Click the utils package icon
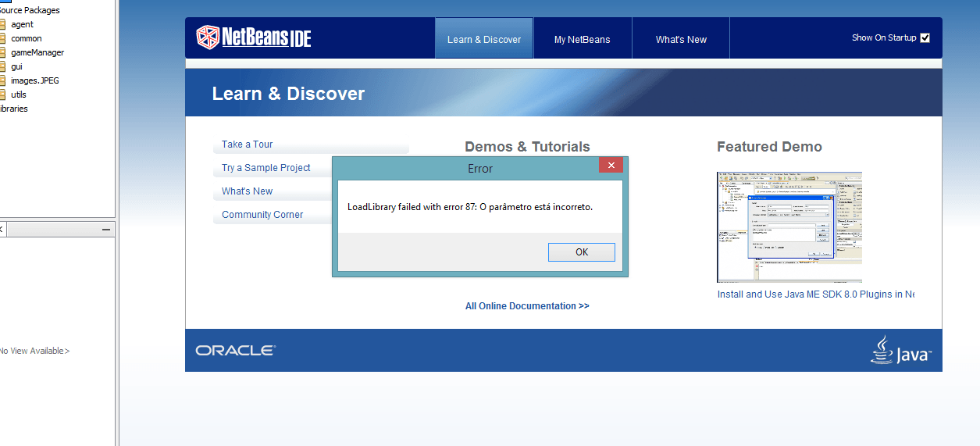 point(2,95)
